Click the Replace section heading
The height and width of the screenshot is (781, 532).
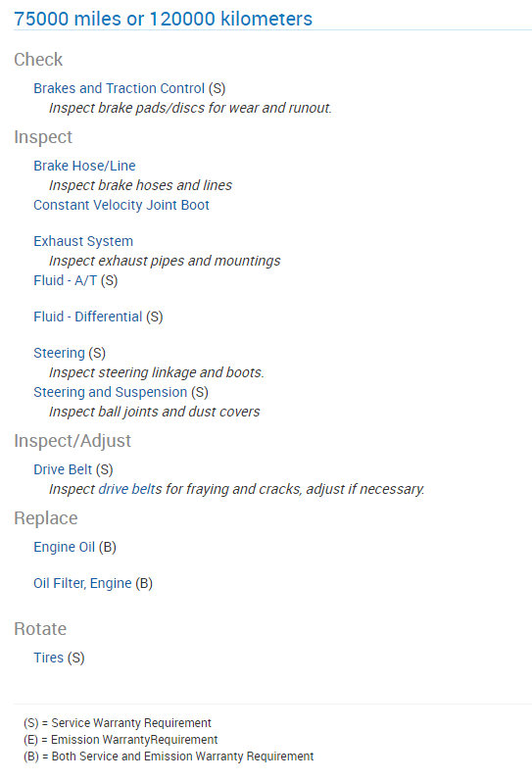(46, 518)
